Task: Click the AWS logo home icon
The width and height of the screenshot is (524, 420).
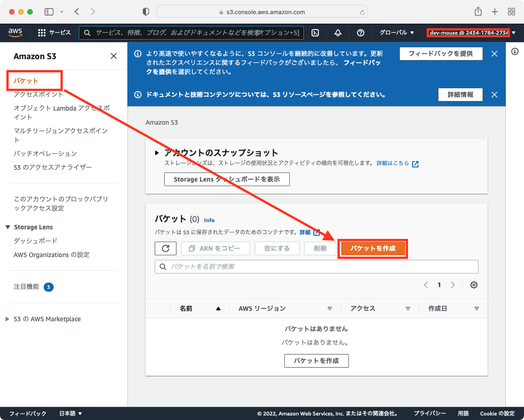Action: click(15, 32)
